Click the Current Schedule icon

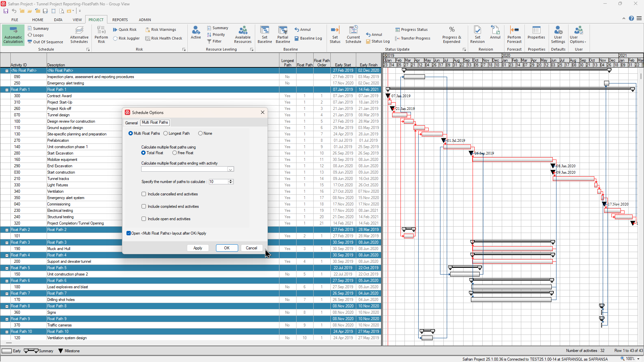click(353, 35)
